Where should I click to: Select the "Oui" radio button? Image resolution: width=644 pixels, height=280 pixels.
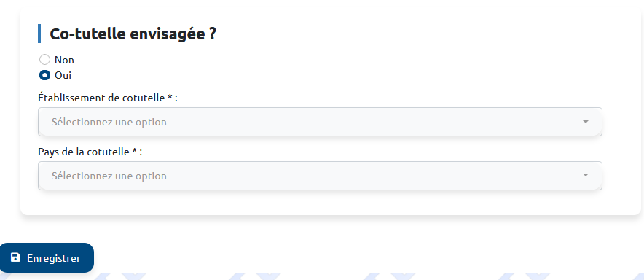(x=44, y=76)
